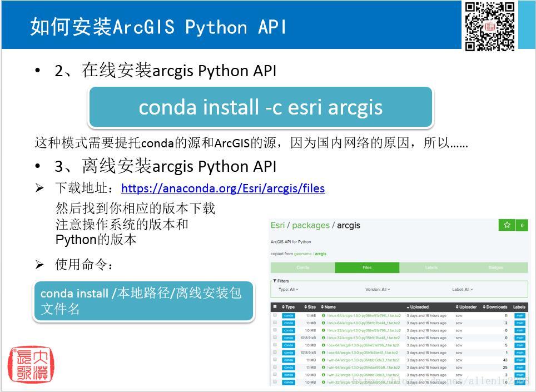
Task: Check the box for linux-32 py35 file
Action: click(x=275, y=338)
